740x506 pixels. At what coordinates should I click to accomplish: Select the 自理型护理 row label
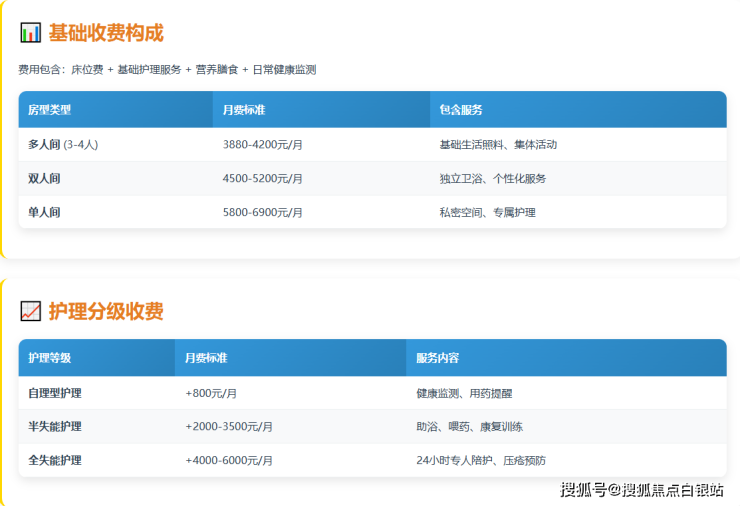(55, 393)
